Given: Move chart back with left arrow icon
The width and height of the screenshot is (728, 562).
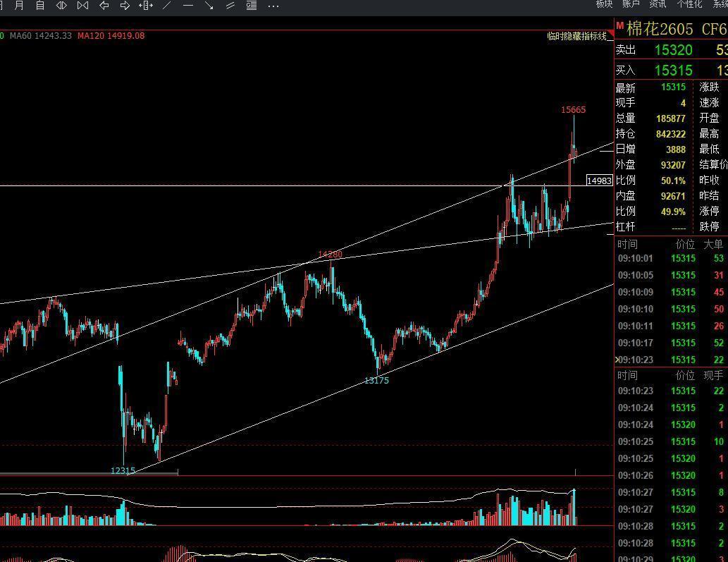Looking at the screenshot, I should point(104,6).
